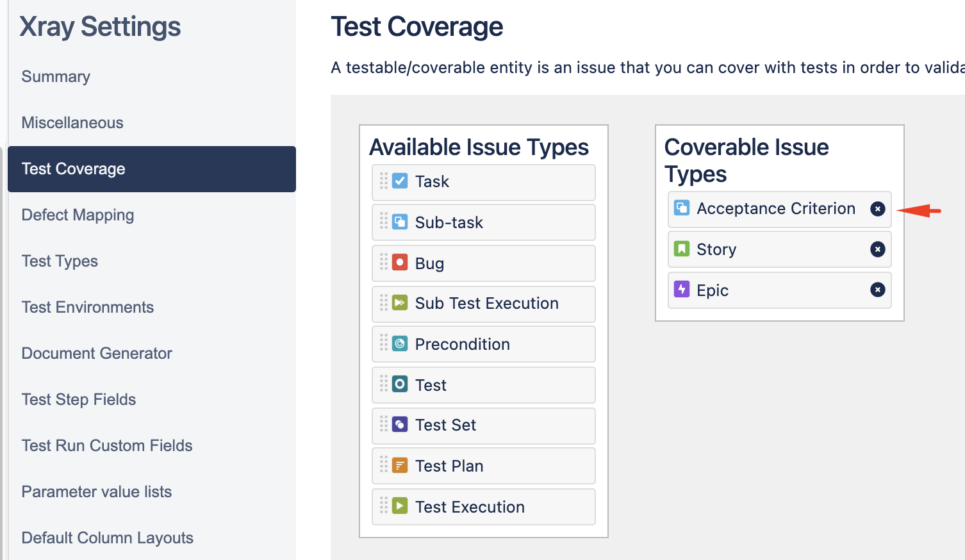Click the purple Epic icon
Image resolution: width=965 pixels, height=560 pixels.
coord(682,289)
